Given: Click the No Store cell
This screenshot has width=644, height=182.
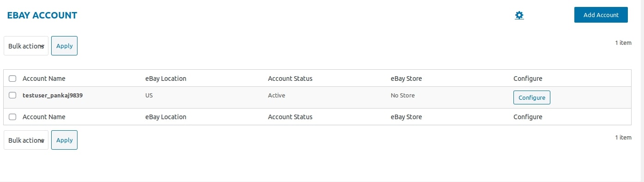Looking at the screenshot, I should click(403, 96).
